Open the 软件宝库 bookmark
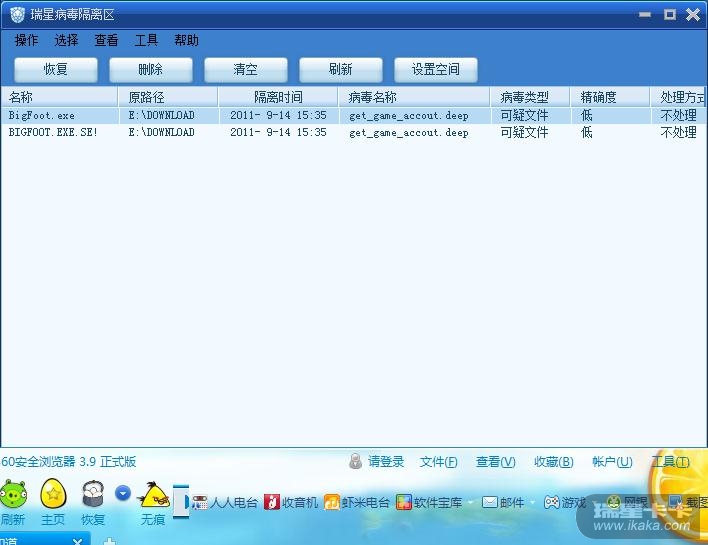 (429, 502)
